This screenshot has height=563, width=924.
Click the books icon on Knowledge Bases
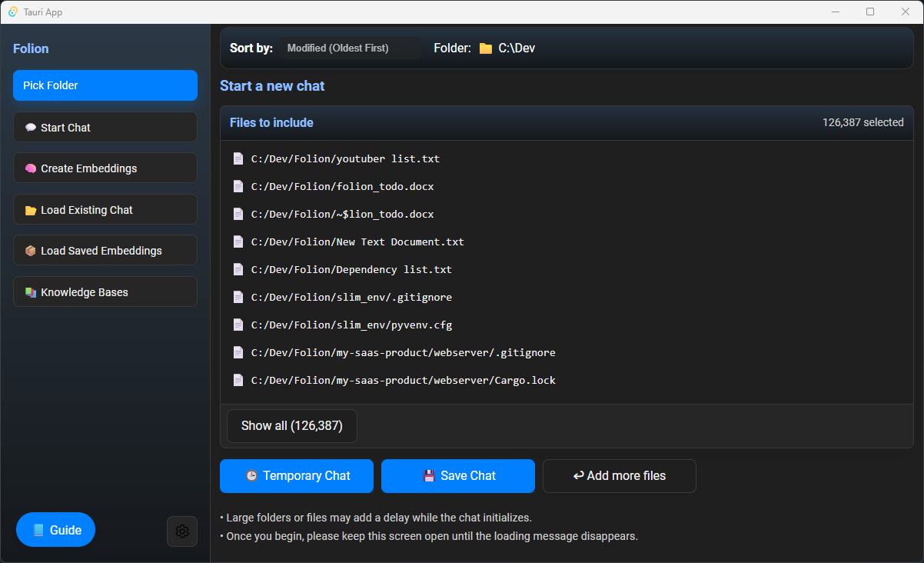(x=31, y=292)
